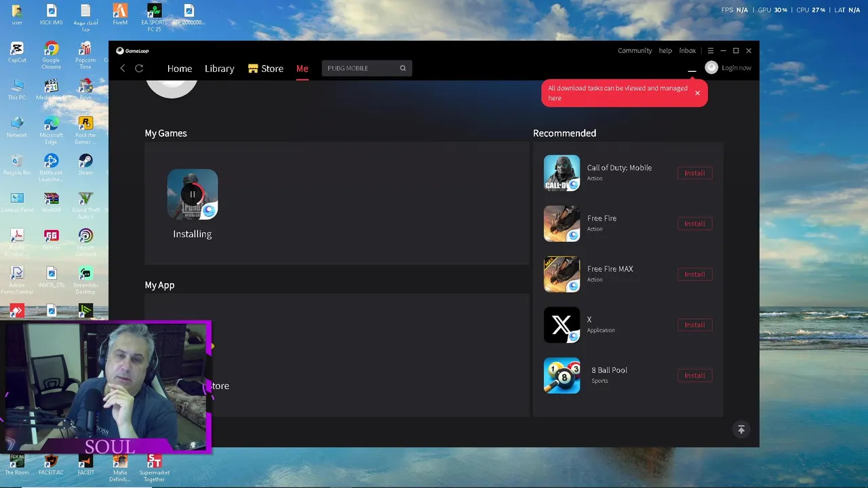The image size is (868, 488).
Task: Select the Battle.net Launcher desktop icon
Action: [x=51, y=168]
